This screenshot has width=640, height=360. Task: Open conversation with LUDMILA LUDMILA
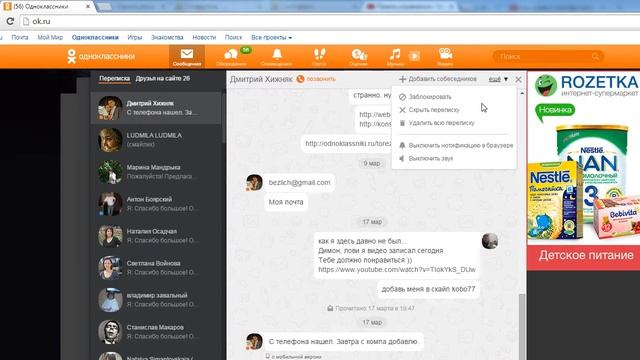click(156, 140)
